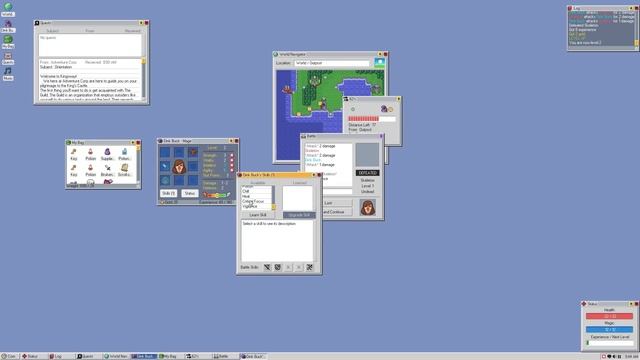Click the taskbar clock
This screenshot has width=640, height=360.
point(631,357)
